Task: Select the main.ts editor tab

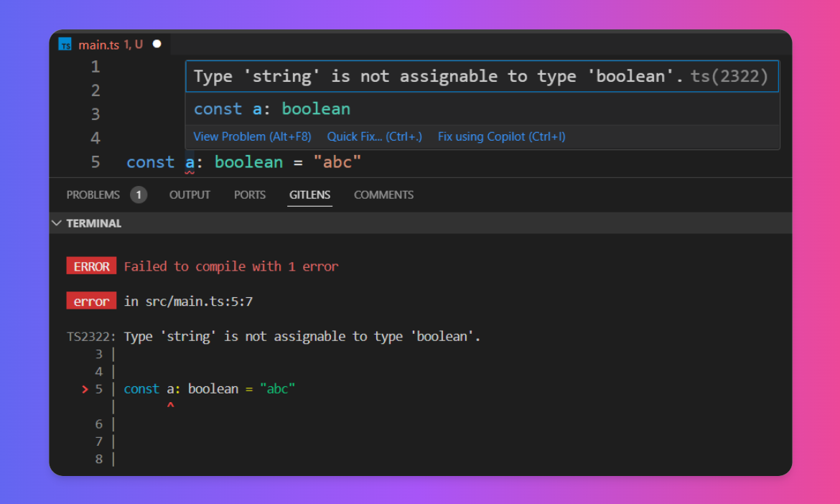Action: point(111,45)
